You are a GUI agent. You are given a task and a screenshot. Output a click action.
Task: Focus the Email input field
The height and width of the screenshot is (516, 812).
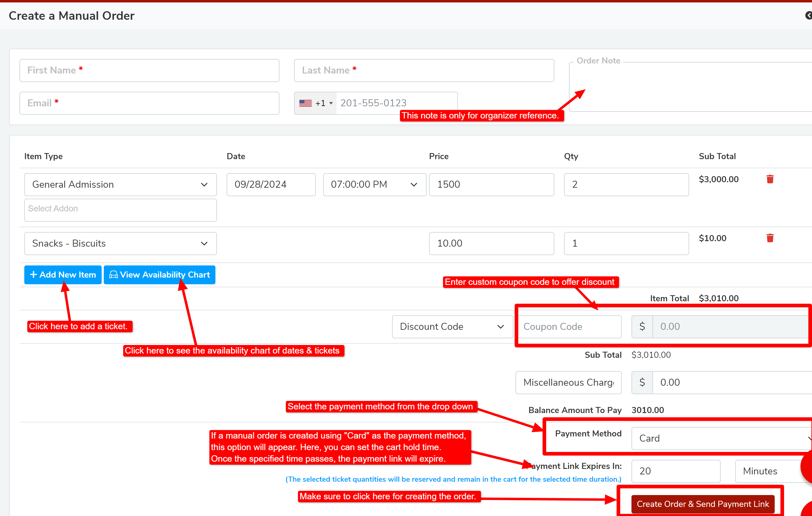pyautogui.click(x=149, y=103)
